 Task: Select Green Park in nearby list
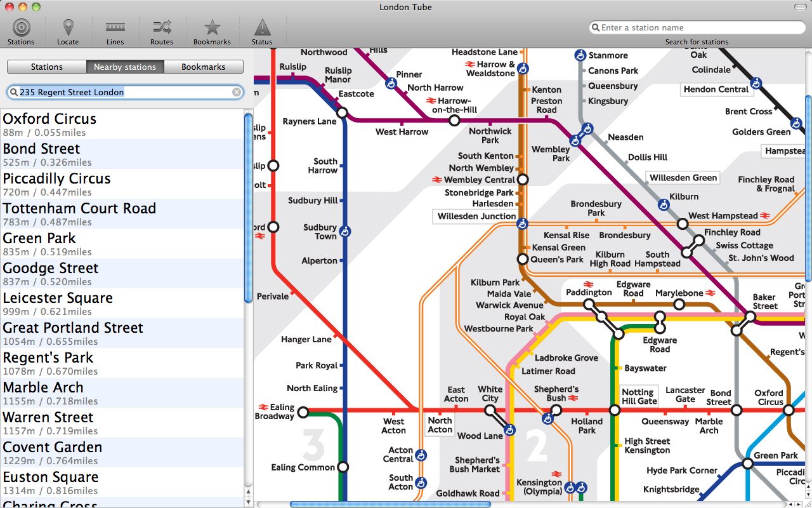pyautogui.click(x=122, y=244)
